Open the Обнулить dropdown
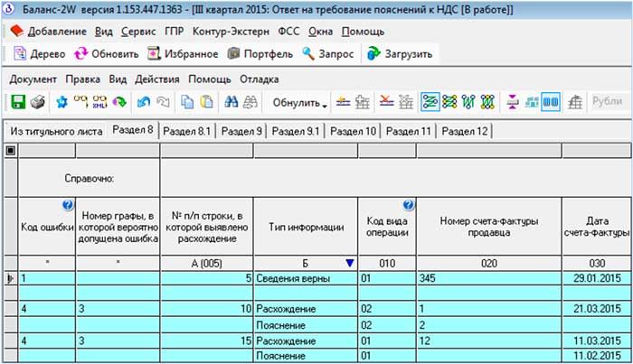The width and height of the screenshot is (633, 364). click(x=299, y=103)
